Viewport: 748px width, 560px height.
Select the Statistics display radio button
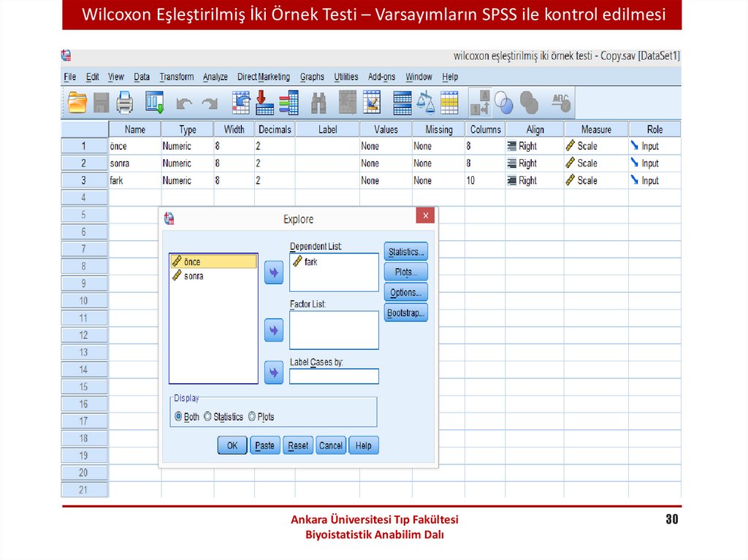pos(207,416)
